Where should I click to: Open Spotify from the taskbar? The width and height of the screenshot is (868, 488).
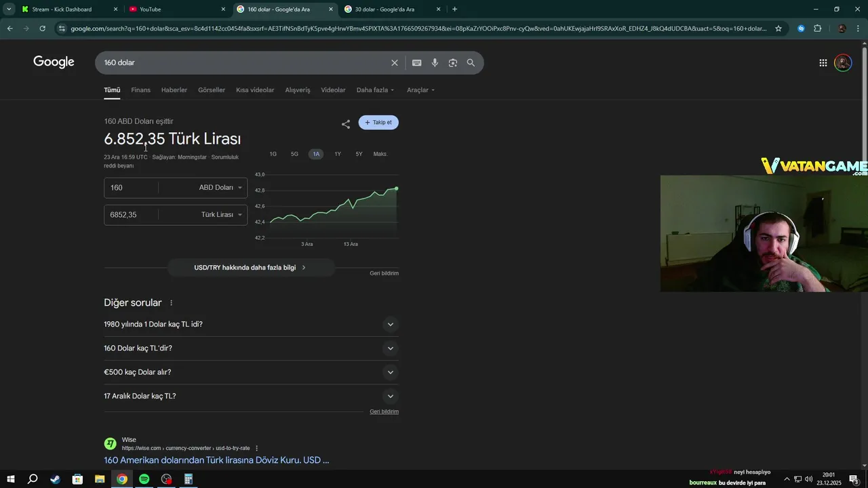(x=144, y=479)
